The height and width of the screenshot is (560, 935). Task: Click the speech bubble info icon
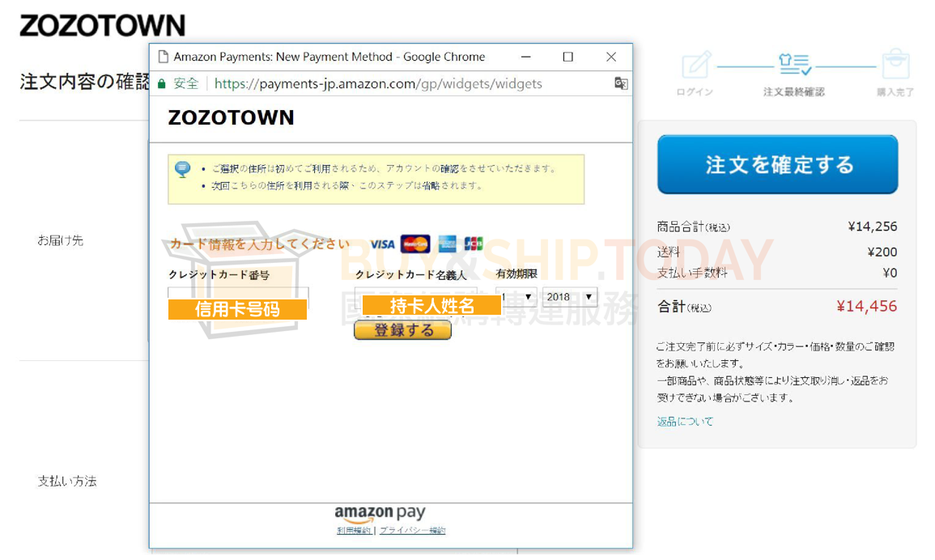point(182,169)
